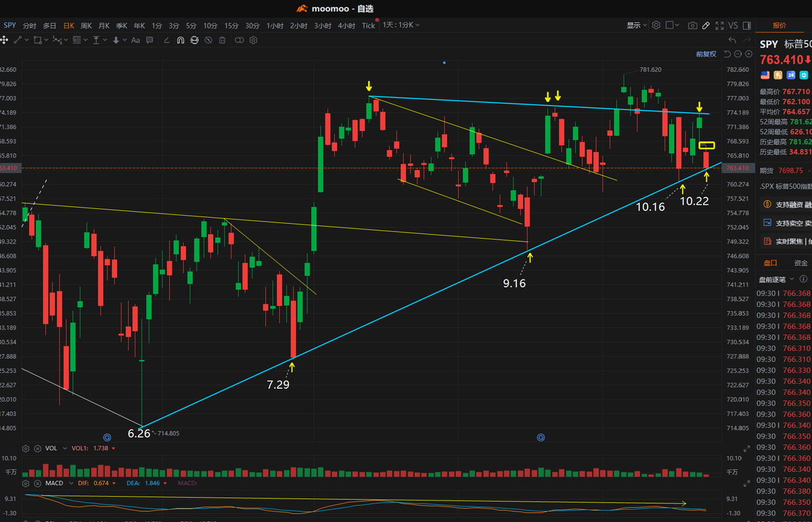Open VS comparison tool
The width and height of the screenshot is (812, 522).
click(x=734, y=25)
